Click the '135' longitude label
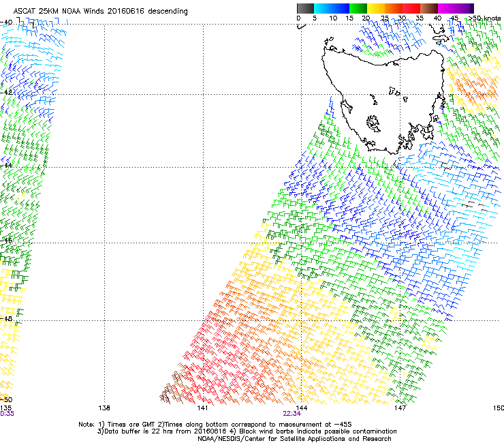504x443 pixels. coord(5,408)
